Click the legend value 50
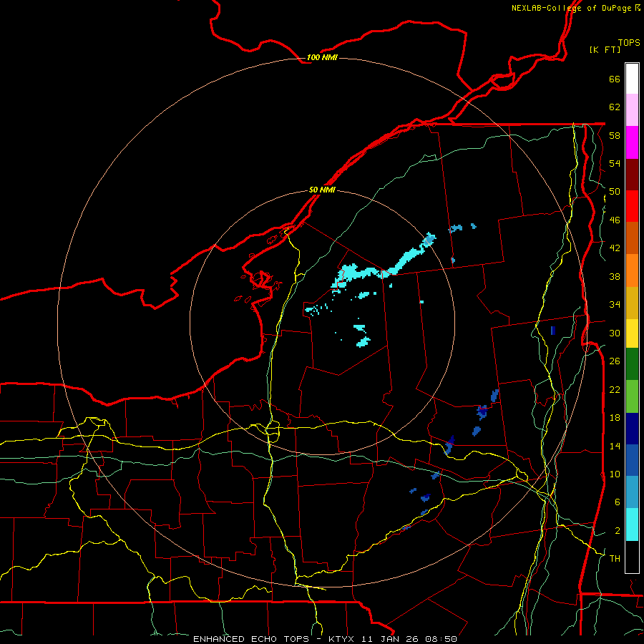The image size is (644, 644). click(615, 192)
